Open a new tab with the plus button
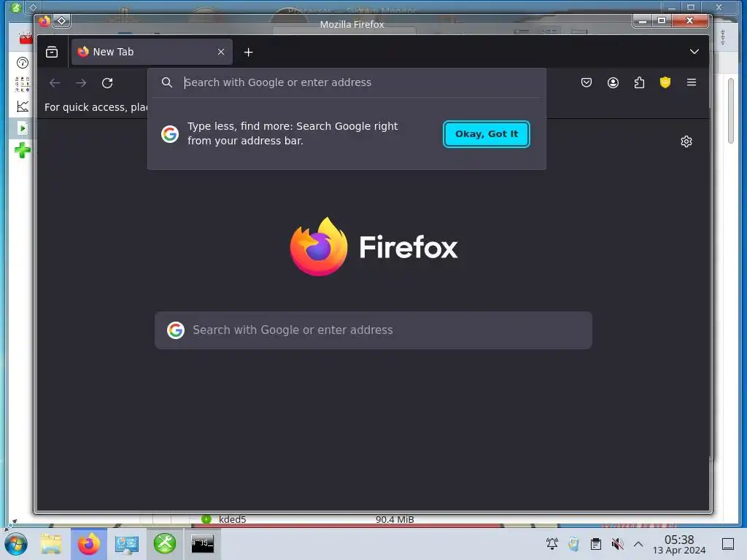747x560 pixels. [x=248, y=52]
